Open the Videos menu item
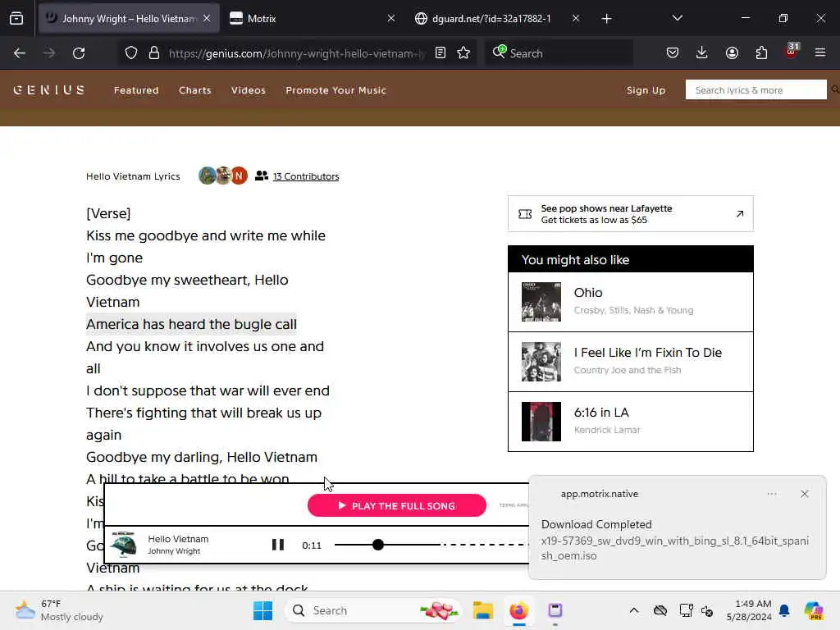This screenshot has width=840, height=630. pyautogui.click(x=248, y=90)
